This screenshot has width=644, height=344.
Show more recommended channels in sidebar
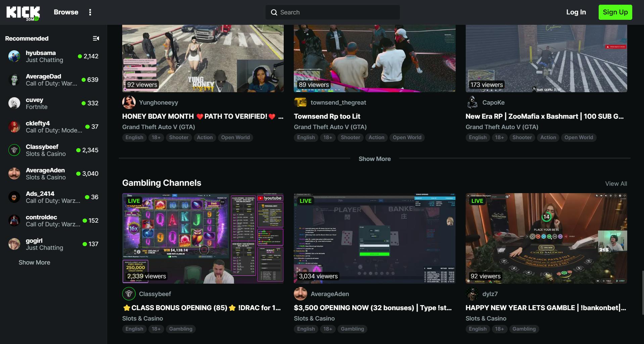(34, 263)
